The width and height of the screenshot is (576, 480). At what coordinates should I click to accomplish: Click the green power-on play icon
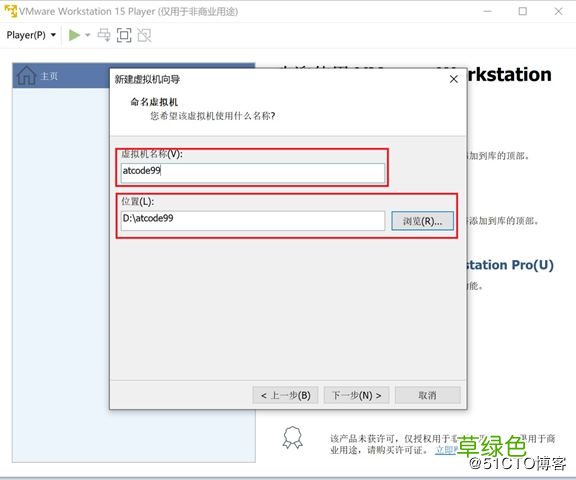(75, 35)
